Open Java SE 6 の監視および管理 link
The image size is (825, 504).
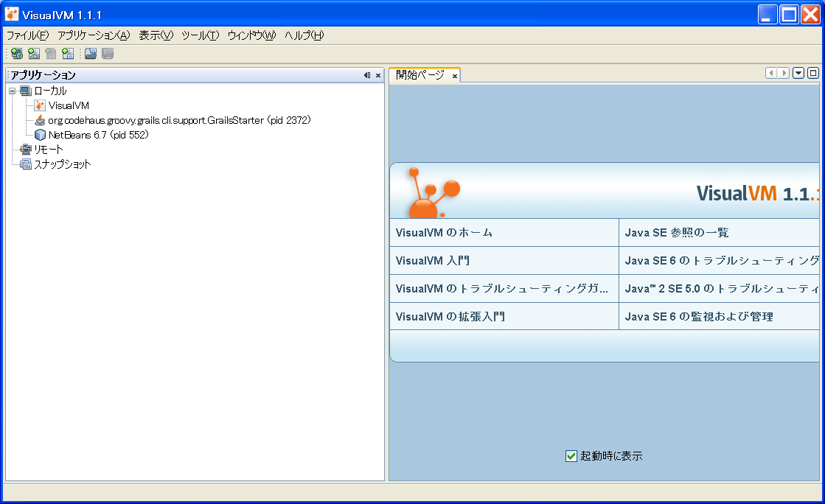coord(699,316)
